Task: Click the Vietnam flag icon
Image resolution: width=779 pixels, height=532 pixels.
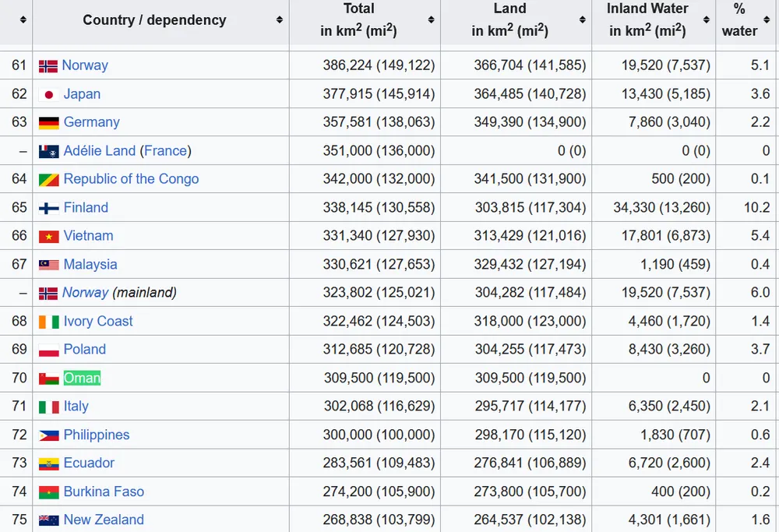Action: 48,237
